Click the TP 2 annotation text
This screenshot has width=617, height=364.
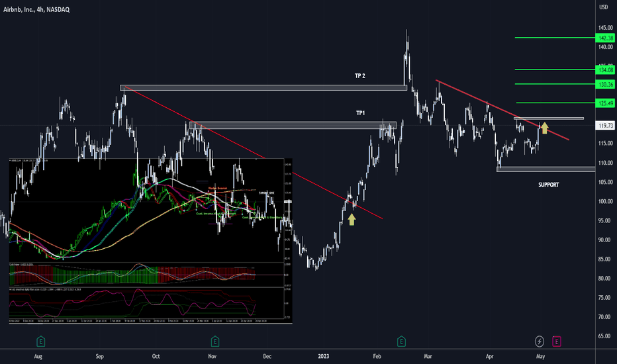(360, 76)
